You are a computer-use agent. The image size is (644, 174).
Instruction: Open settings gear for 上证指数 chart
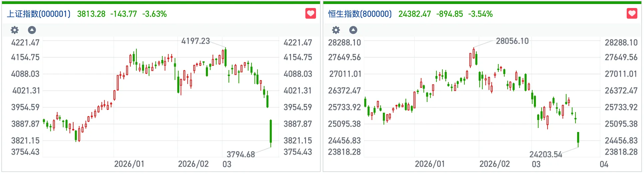coord(15,30)
